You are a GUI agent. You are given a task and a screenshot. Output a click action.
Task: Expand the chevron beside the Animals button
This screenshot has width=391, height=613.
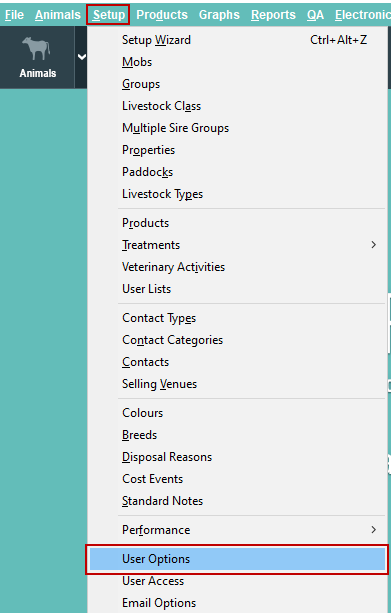coord(82,57)
